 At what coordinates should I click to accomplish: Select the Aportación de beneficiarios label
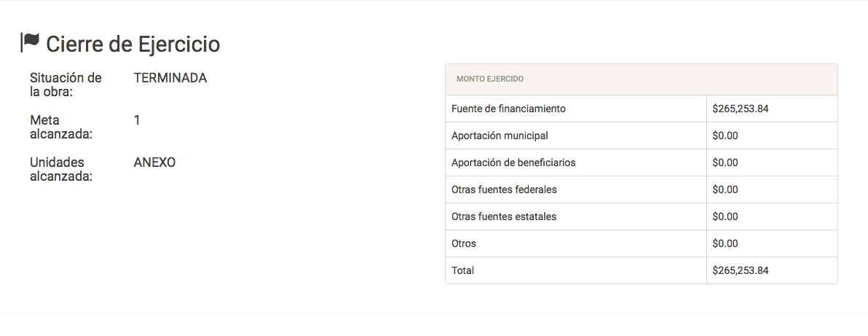point(513,163)
